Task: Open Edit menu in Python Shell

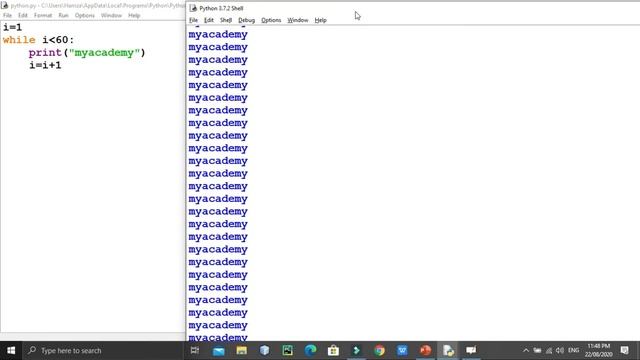Action: [209, 20]
